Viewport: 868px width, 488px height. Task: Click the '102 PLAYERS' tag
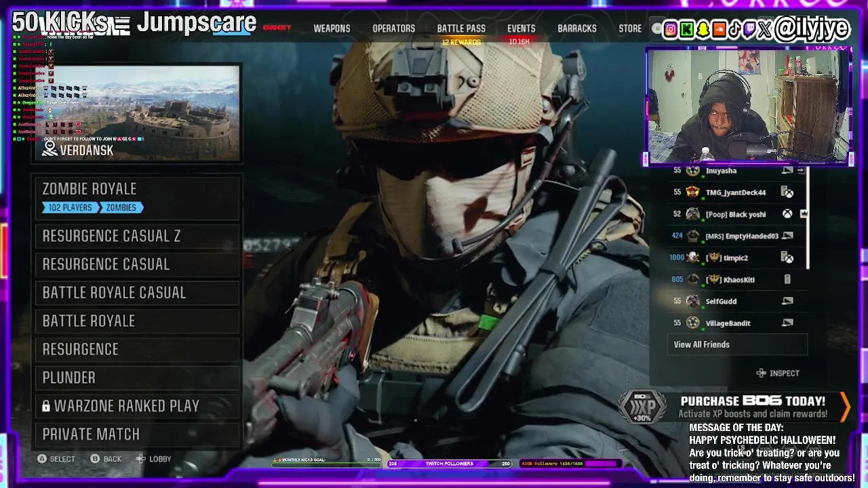point(70,207)
